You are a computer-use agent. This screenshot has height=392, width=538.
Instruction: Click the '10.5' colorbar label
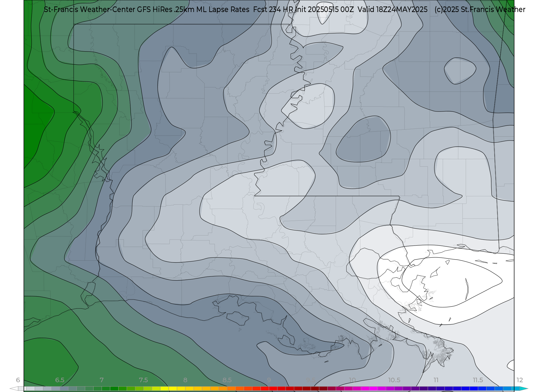pyautogui.click(x=394, y=380)
